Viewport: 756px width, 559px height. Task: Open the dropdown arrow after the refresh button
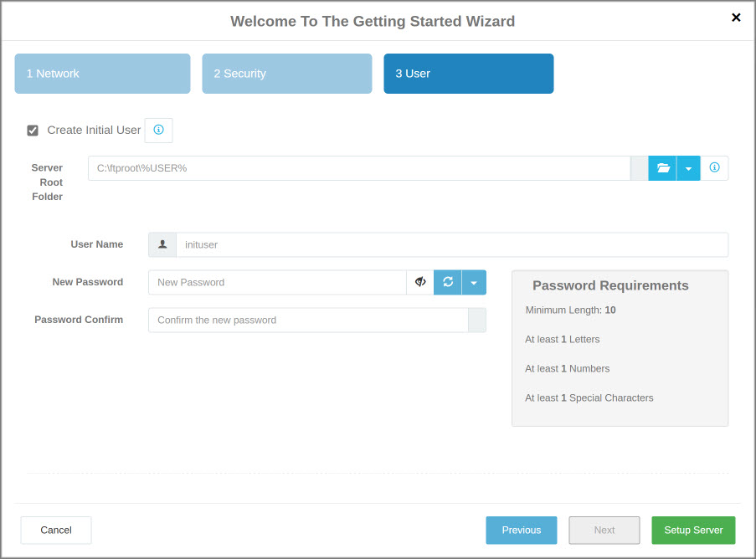pos(474,282)
